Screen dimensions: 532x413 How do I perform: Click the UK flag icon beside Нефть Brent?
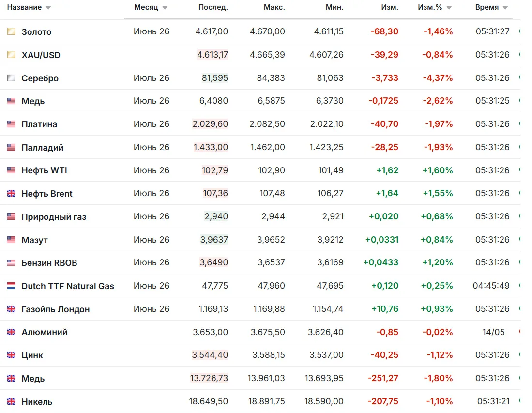(x=11, y=194)
